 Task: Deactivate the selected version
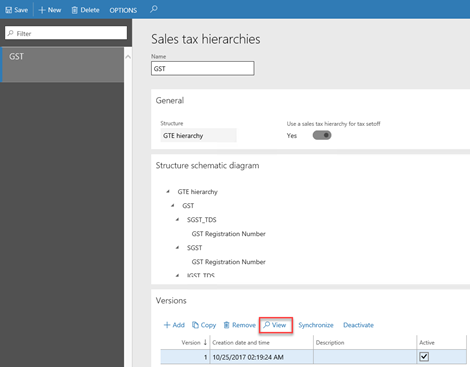[x=358, y=325]
